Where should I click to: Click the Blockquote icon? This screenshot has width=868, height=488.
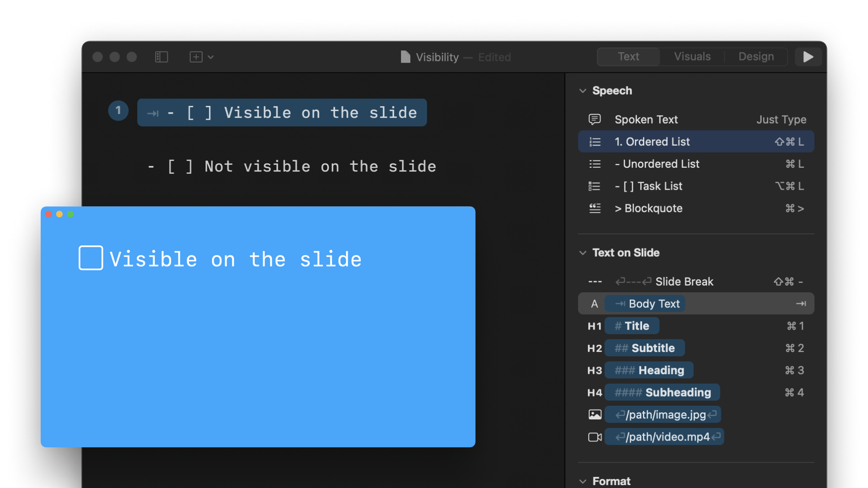(595, 208)
